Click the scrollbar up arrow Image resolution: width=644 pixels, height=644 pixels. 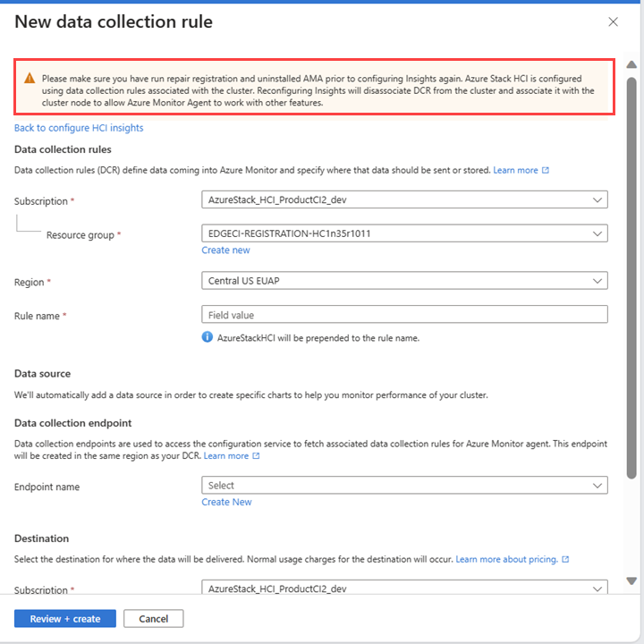pos(631,64)
